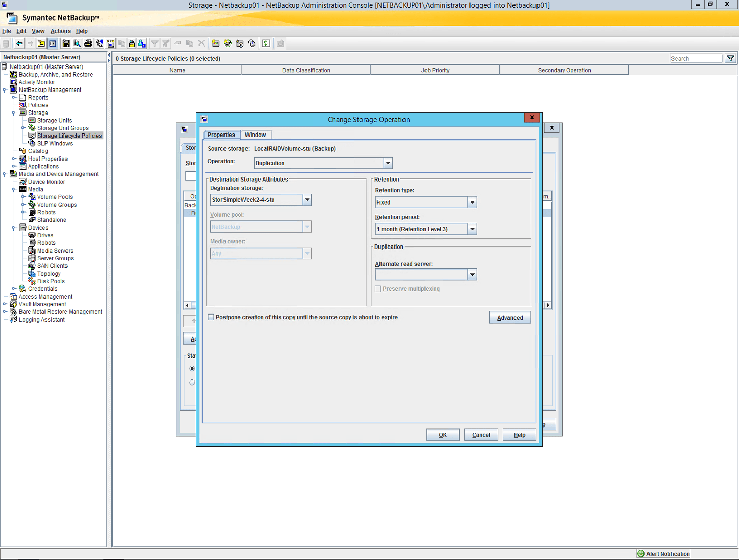Click the Refresh toolbar icon
The image size is (739, 560).
tap(266, 43)
